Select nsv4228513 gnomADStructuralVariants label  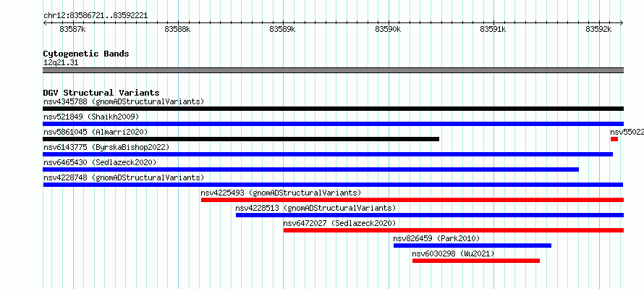315,208
